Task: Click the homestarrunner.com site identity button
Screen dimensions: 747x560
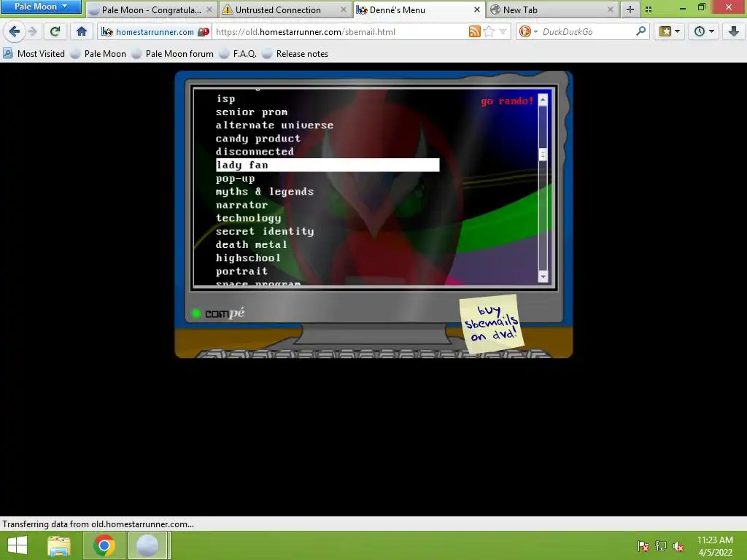Action: click(x=155, y=32)
